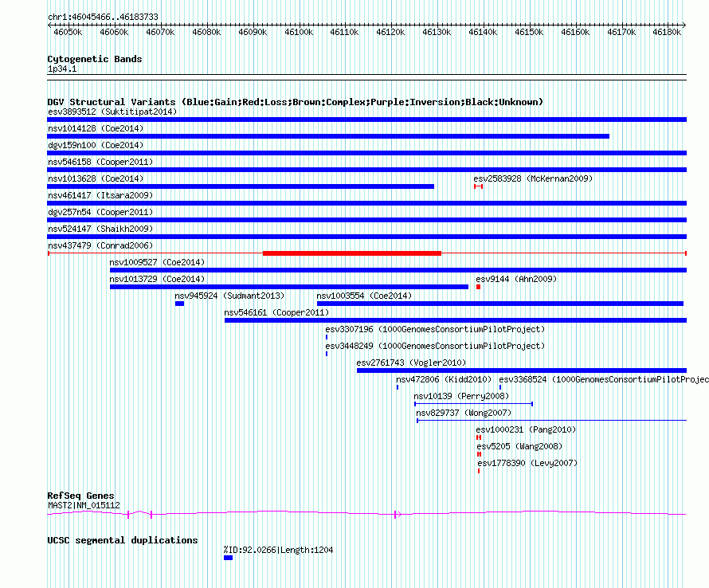Click the esv1000231 (Pang2010) label

point(527,429)
